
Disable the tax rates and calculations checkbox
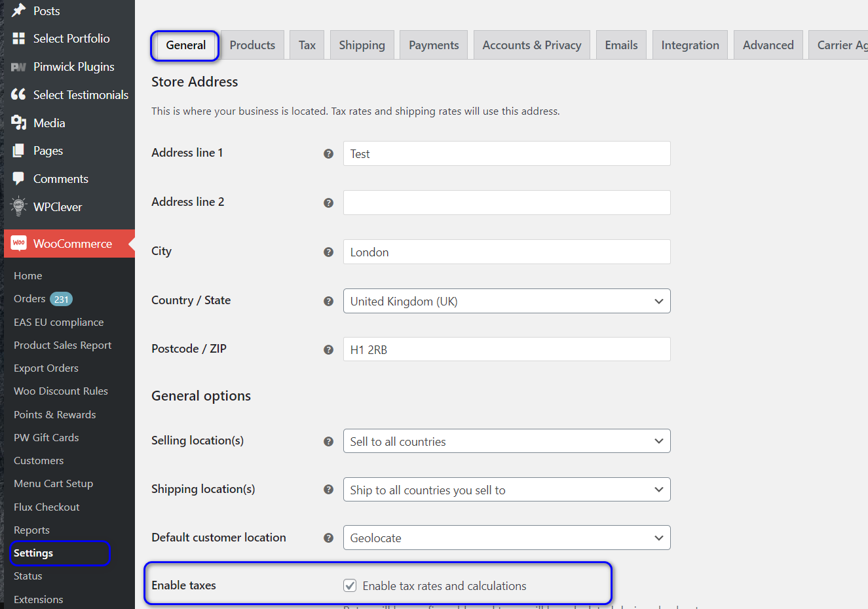pos(350,585)
